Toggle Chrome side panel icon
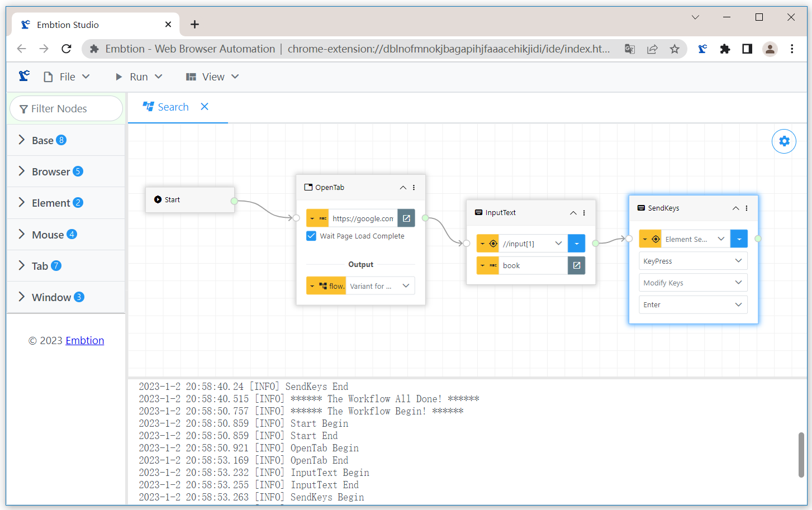The height and width of the screenshot is (510, 812). (x=747, y=49)
